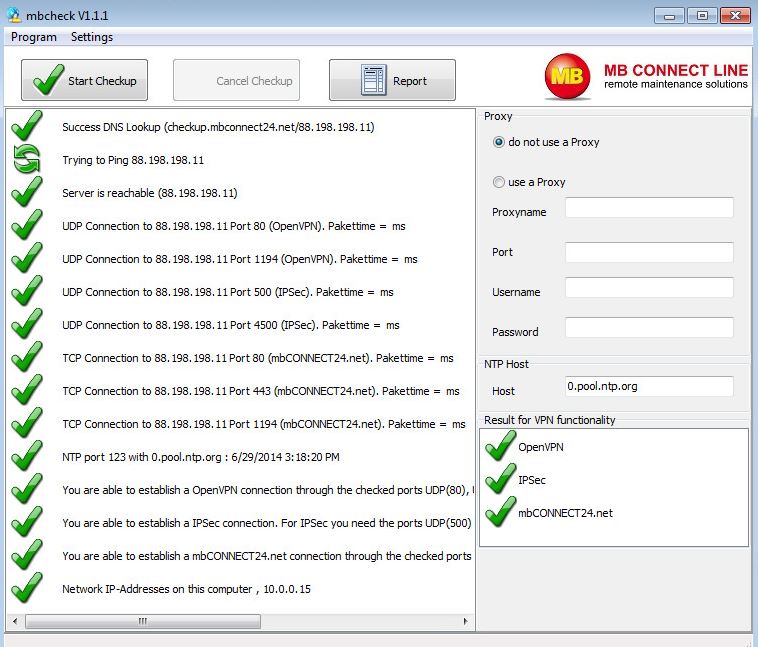758x647 pixels.
Task: Click the Password input field
Action: pyautogui.click(x=649, y=327)
